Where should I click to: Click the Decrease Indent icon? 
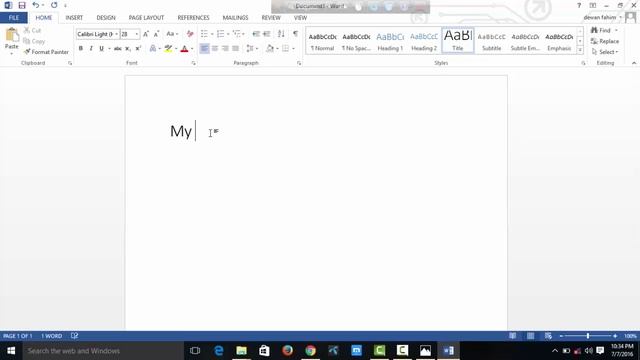(x=256, y=34)
